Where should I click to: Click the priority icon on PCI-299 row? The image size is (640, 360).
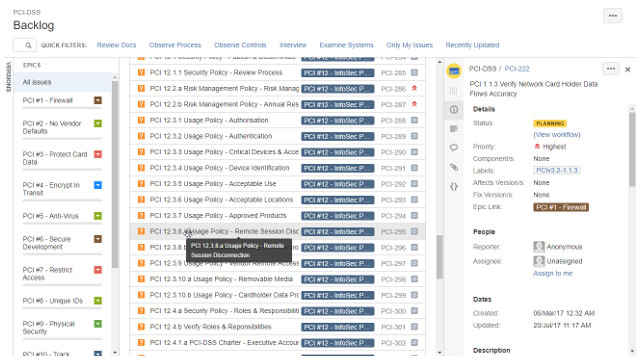click(414, 295)
